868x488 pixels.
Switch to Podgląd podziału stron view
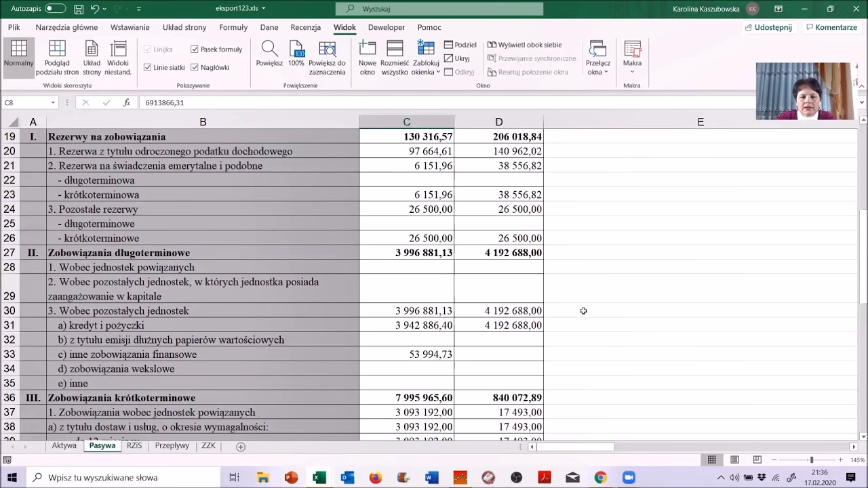(57, 49)
